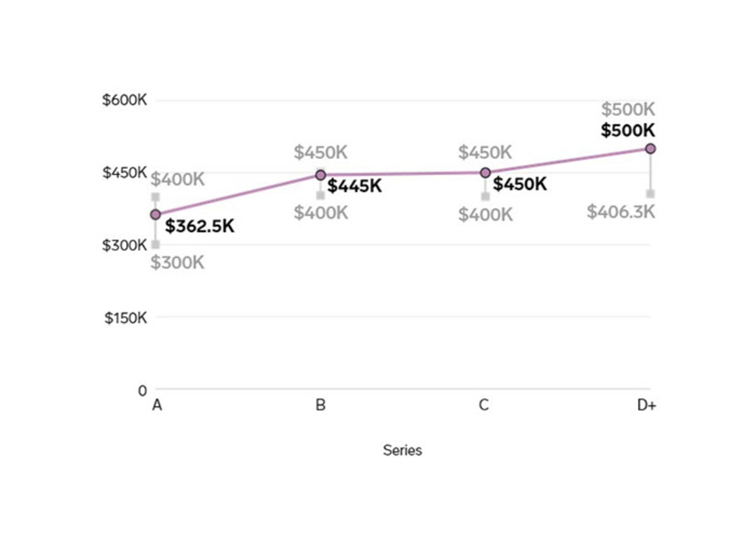Select the bold $500K label above D+

(x=628, y=130)
